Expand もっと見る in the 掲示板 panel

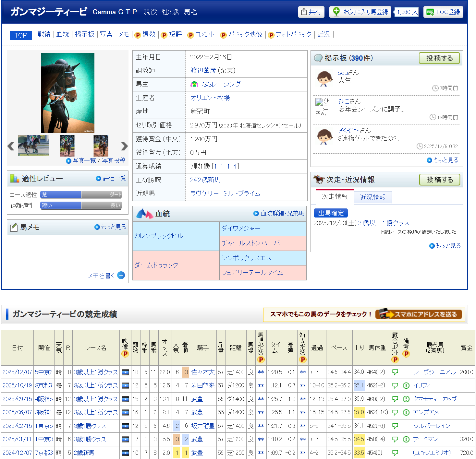(x=443, y=160)
